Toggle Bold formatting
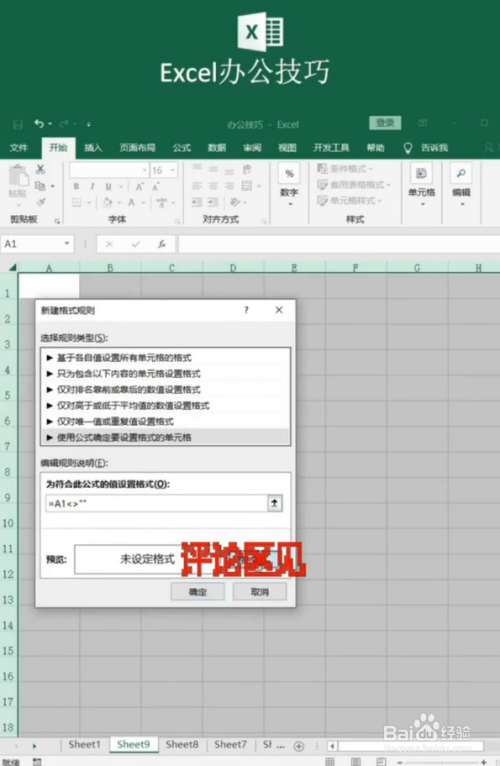Screen dimensions: 500x766 [x=76, y=187]
